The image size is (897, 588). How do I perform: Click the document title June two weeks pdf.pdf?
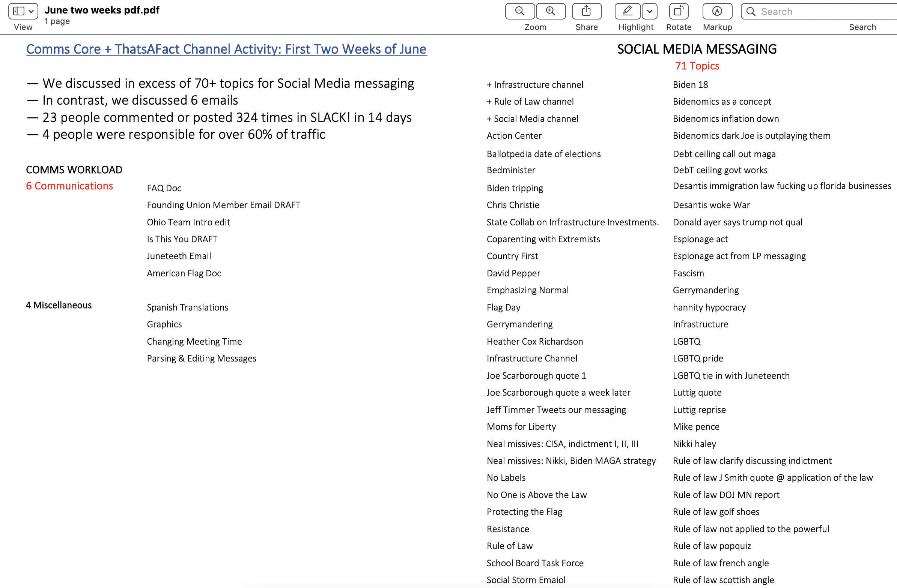(102, 10)
